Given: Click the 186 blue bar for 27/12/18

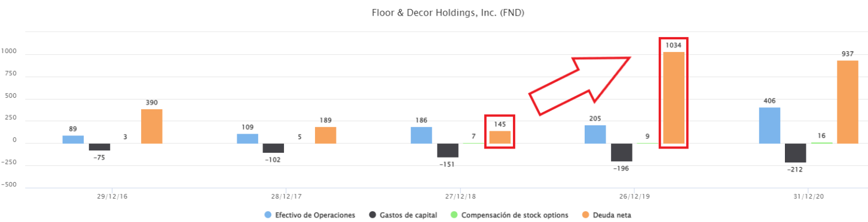Looking at the screenshot, I should point(421,135).
